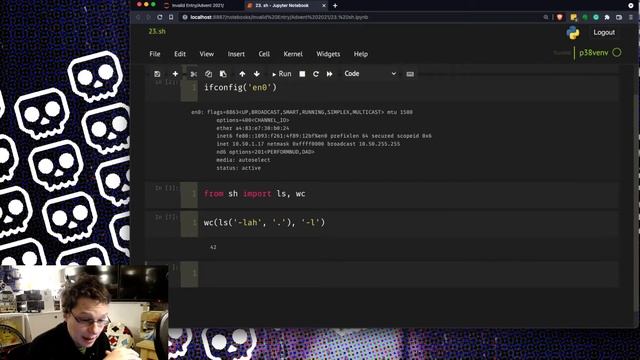Open the Widgets menu
640x360 pixels.
[328, 54]
